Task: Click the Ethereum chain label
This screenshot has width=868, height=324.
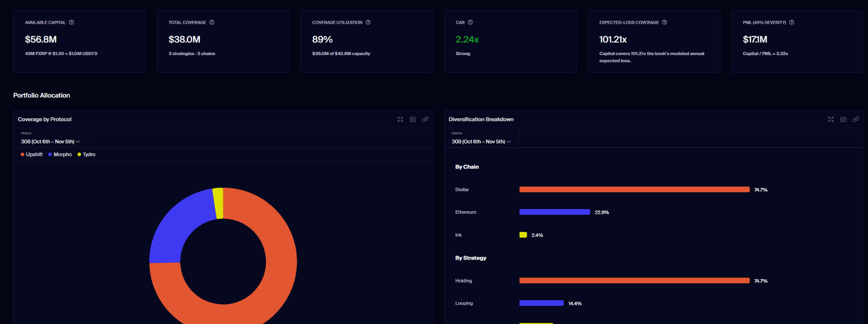Action: click(x=466, y=212)
